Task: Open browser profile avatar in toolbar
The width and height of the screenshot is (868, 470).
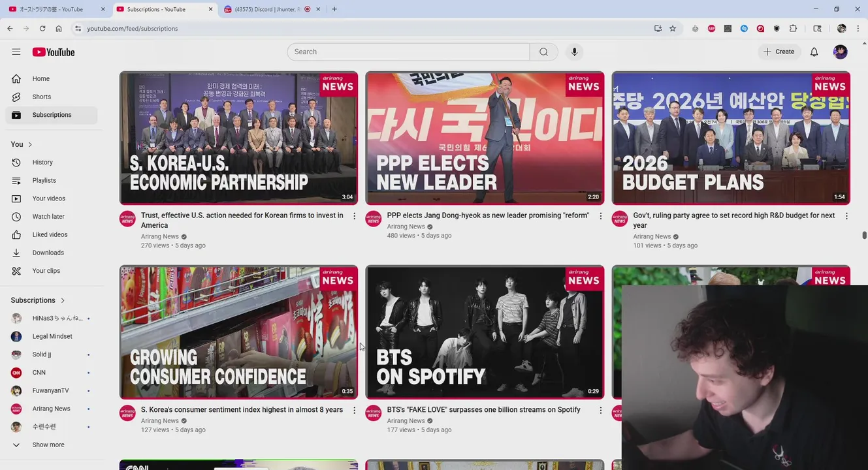Action: point(841,29)
